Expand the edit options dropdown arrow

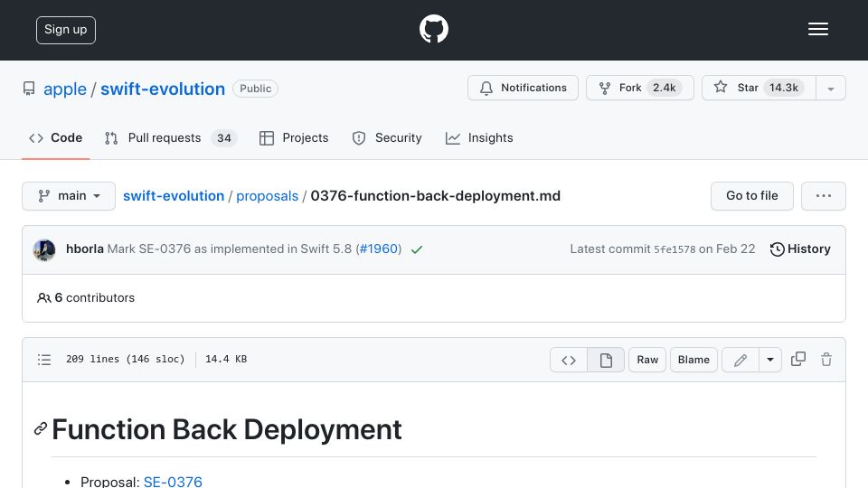point(770,361)
